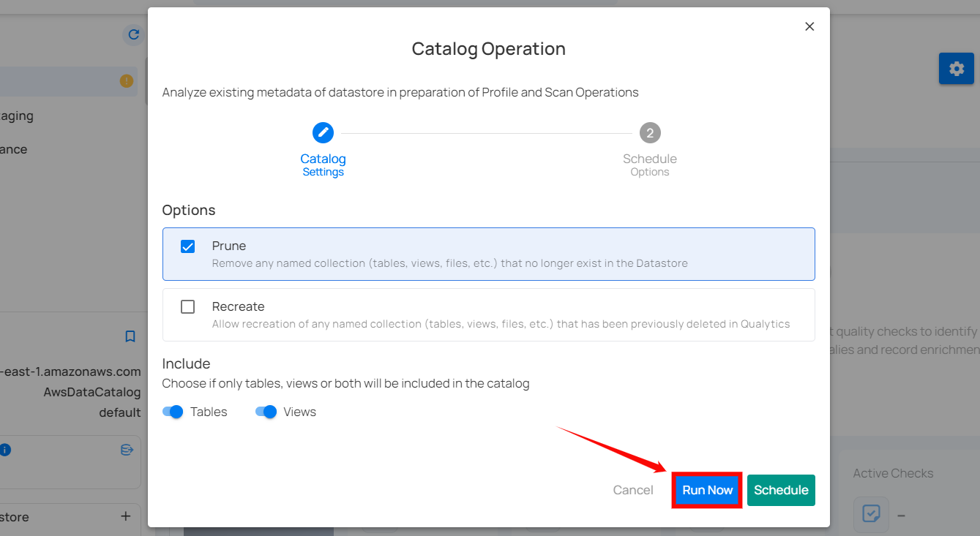Toggle the Tables switch
Image resolution: width=980 pixels, height=536 pixels.
(x=173, y=412)
